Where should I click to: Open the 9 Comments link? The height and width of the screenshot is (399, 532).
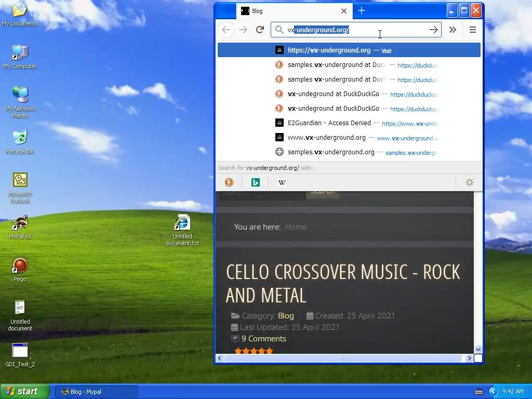[x=263, y=339]
